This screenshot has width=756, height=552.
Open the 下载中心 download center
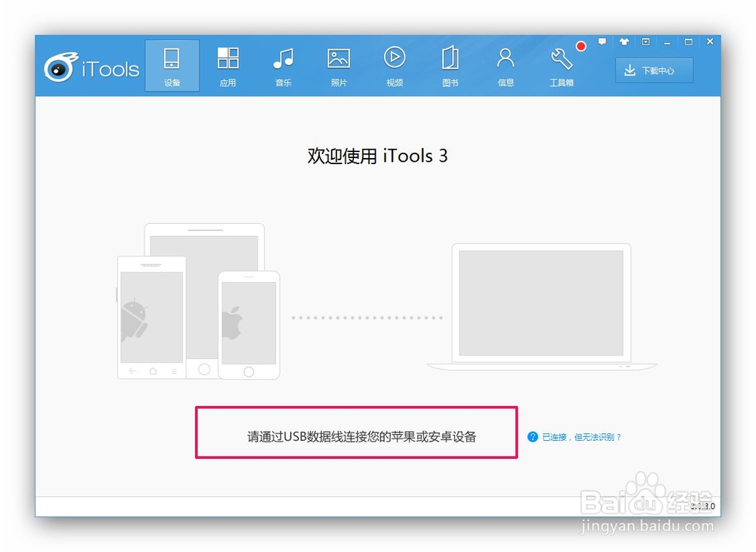pos(654,70)
